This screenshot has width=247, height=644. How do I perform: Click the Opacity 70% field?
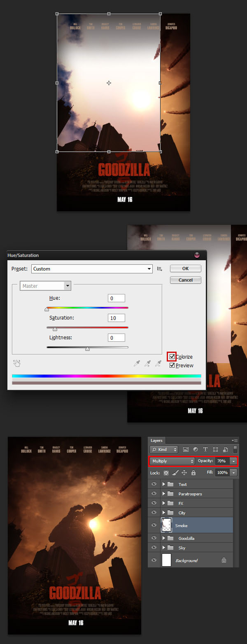click(222, 461)
